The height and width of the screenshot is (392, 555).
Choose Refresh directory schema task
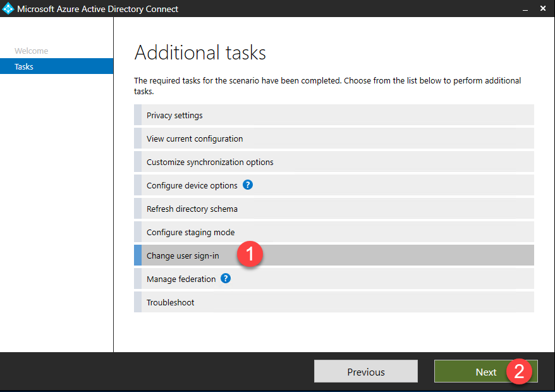click(192, 209)
